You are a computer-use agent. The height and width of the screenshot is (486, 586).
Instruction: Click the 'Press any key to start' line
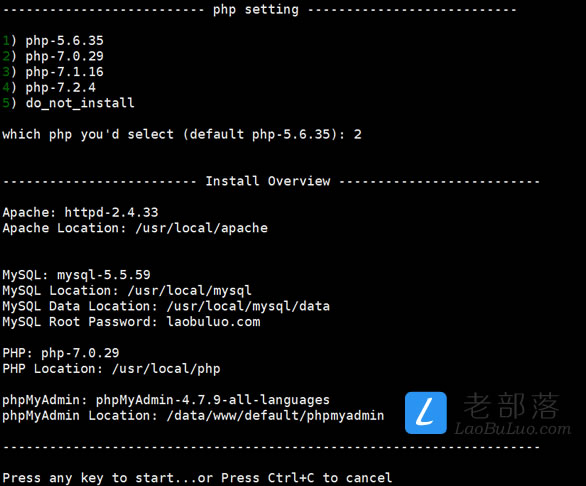click(x=197, y=478)
